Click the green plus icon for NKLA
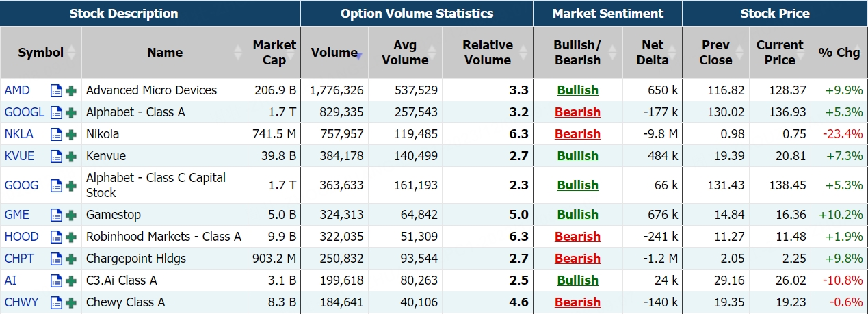Screen dimensions: 868x314 [71, 135]
